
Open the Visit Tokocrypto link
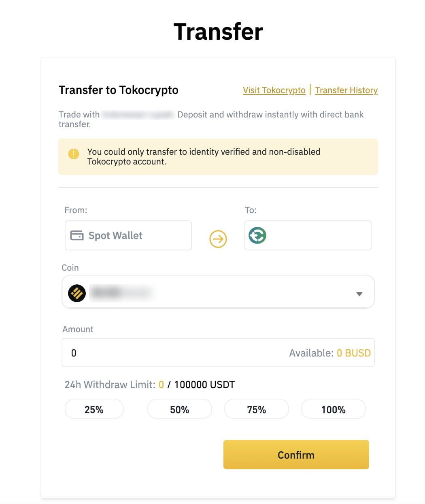[x=274, y=90]
